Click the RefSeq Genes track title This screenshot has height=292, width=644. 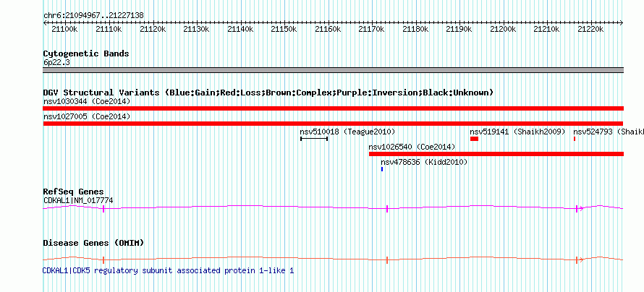pos(74,192)
